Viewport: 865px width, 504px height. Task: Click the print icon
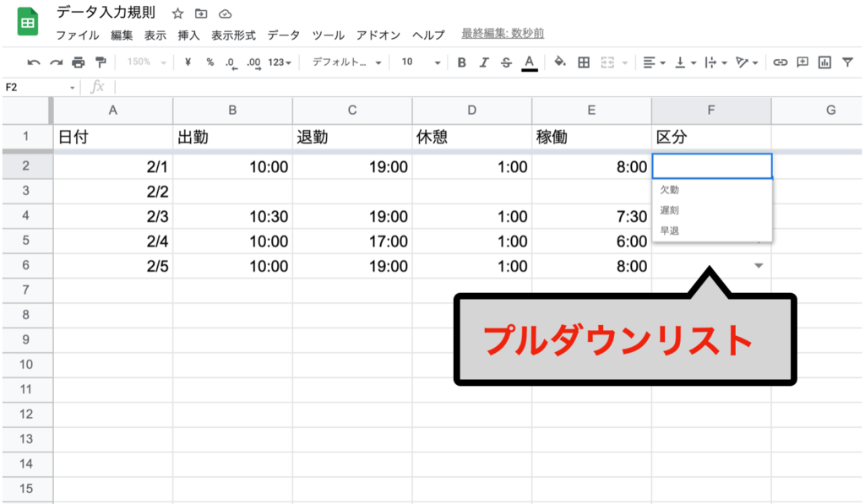coord(79,62)
